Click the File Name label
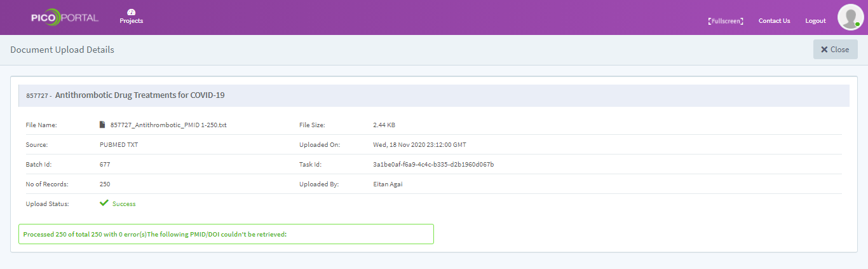This screenshot has width=868, height=269. [41, 125]
